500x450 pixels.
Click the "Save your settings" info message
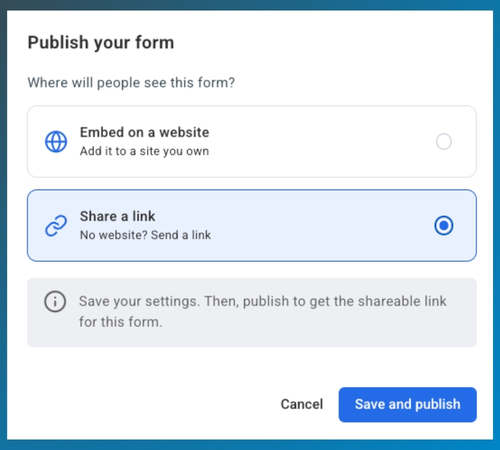[x=263, y=312]
